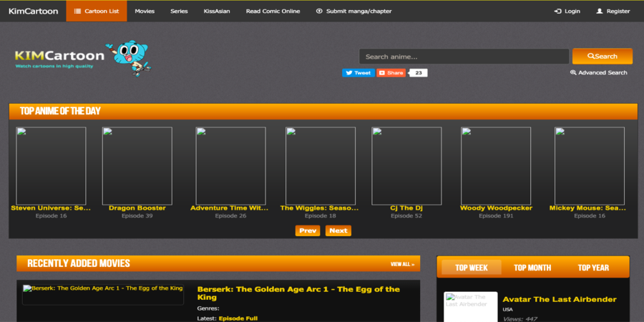Open the Cartoon List menu tab
The height and width of the screenshot is (322, 644).
[97, 11]
